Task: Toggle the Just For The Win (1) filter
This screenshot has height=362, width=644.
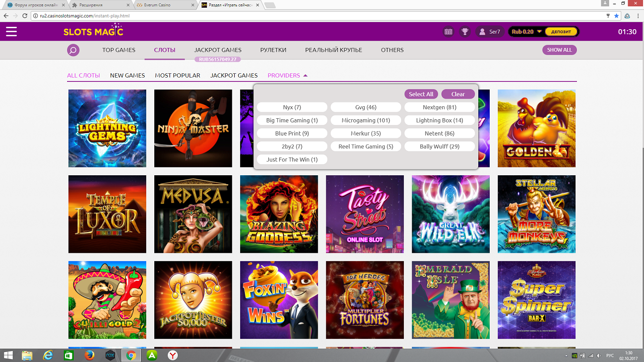Action: (x=292, y=159)
